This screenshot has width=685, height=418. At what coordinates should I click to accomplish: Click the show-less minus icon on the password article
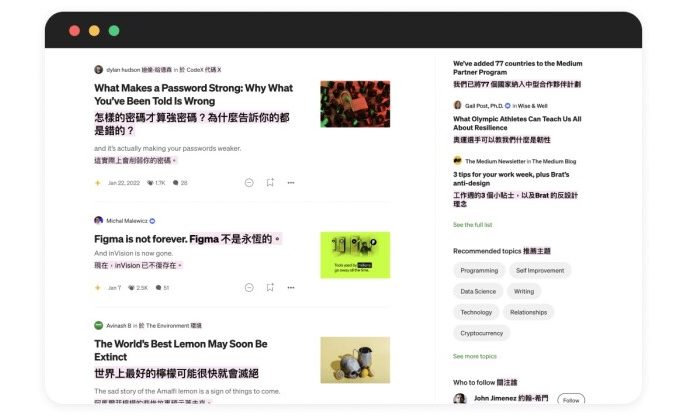pos(249,183)
